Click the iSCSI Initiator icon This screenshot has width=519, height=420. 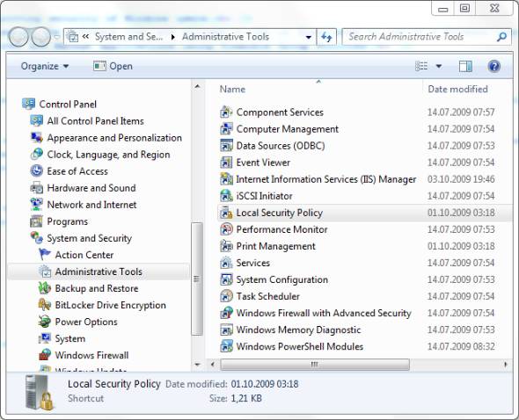(x=226, y=196)
